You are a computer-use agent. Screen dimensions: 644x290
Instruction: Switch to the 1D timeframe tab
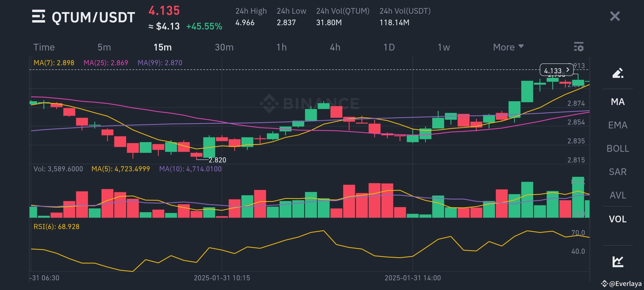point(388,47)
